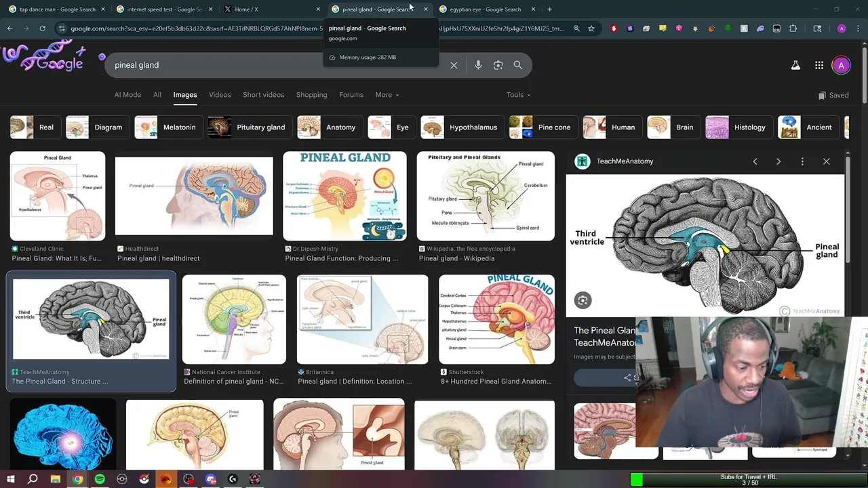The height and width of the screenshot is (488, 868).
Task: Open Discord from the taskbar
Action: [210, 479]
